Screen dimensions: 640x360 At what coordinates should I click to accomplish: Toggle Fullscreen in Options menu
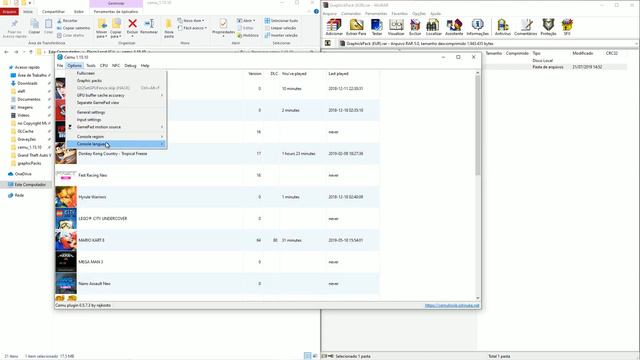117,73
